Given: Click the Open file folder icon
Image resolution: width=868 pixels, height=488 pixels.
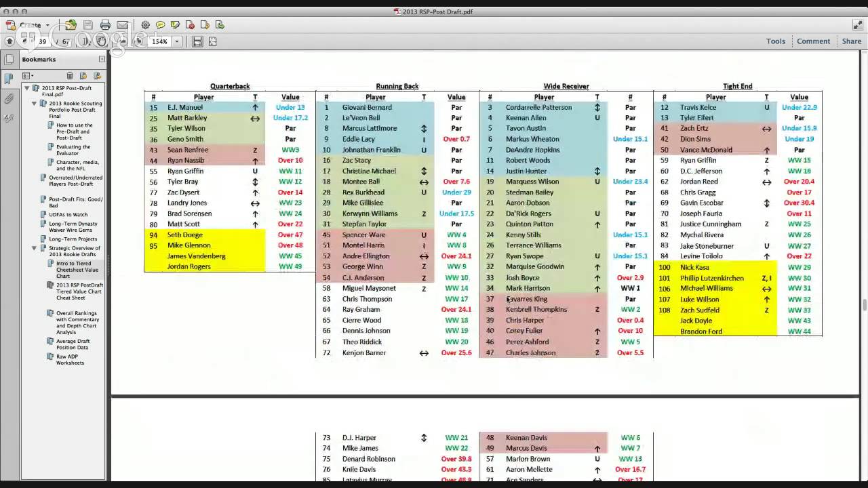Looking at the screenshot, I should pos(71,25).
